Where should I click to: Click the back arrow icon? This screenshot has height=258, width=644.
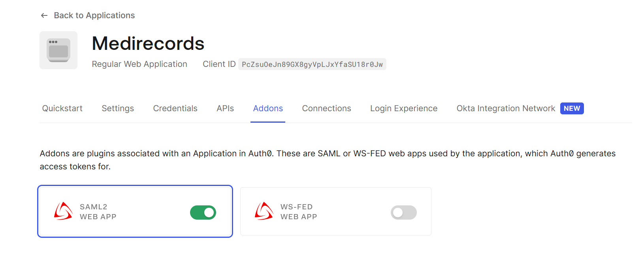click(44, 15)
